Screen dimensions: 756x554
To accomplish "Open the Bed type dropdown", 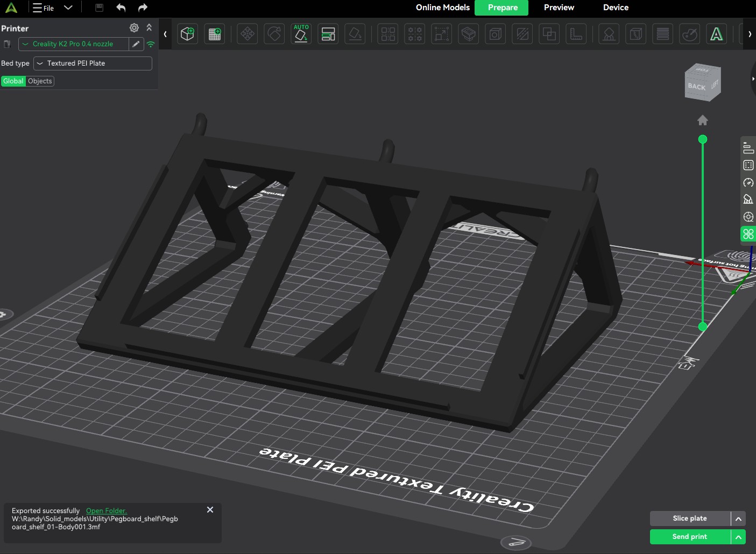I will [93, 63].
